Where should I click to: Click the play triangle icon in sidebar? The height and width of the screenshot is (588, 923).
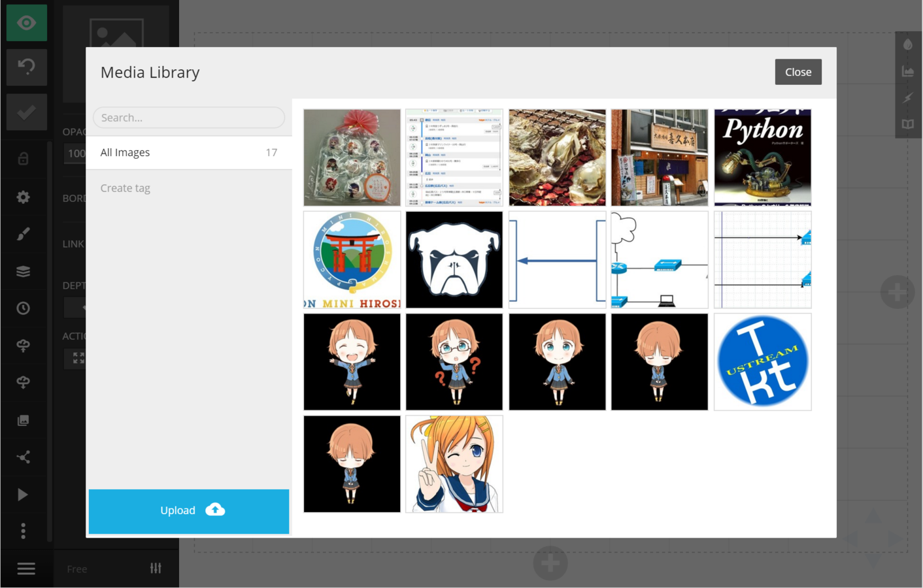tap(23, 495)
